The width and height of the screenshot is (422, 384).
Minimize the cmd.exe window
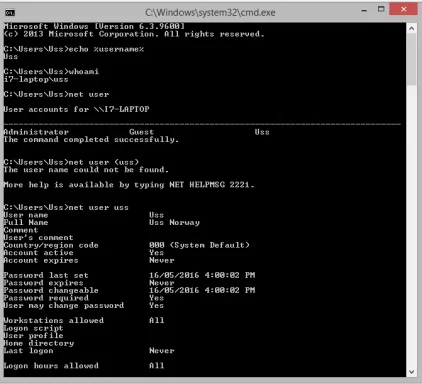coord(364,10)
